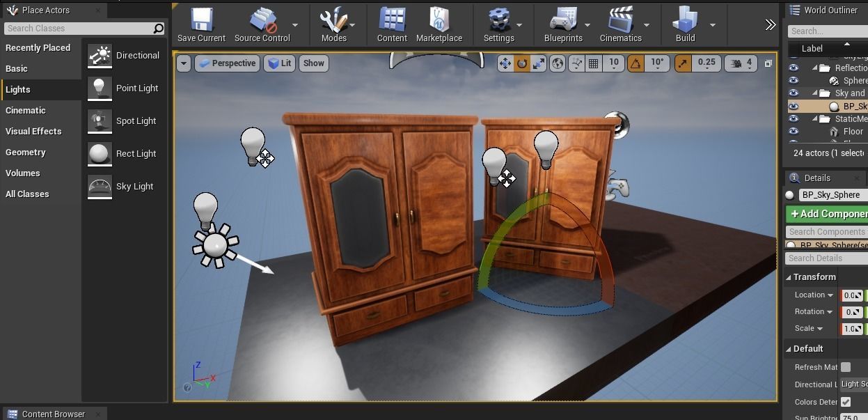The width and height of the screenshot is (868, 420).
Task: Select the rotate gizmo mode
Action: pyautogui.click(x=522, y=63)
